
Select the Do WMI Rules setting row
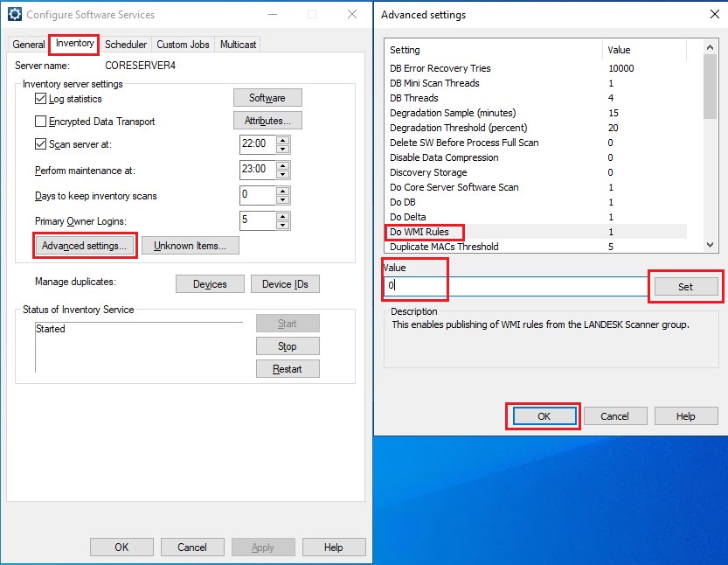(419, 232)
